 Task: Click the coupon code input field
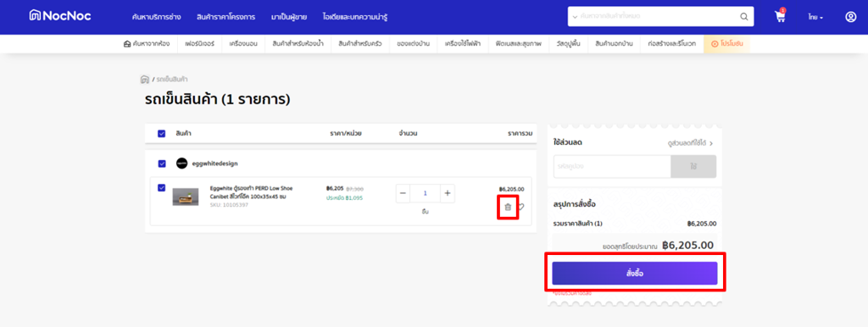pyautogui.click(x=612, y=166)
